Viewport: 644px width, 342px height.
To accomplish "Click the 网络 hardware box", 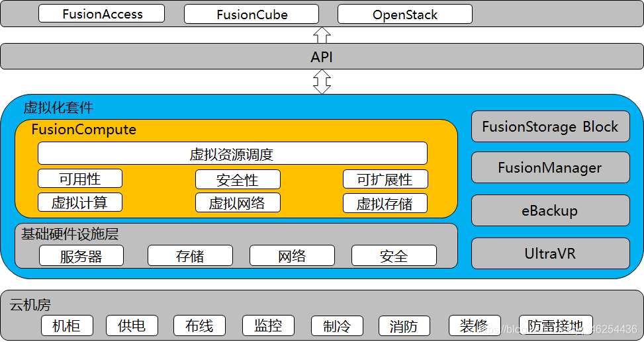I will point(292,255).
